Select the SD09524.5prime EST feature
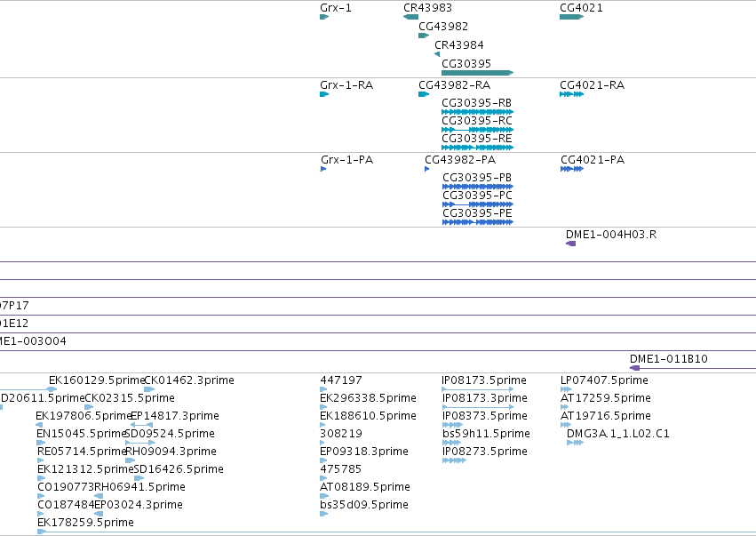 pyautogui.click(x=140, y=443)
